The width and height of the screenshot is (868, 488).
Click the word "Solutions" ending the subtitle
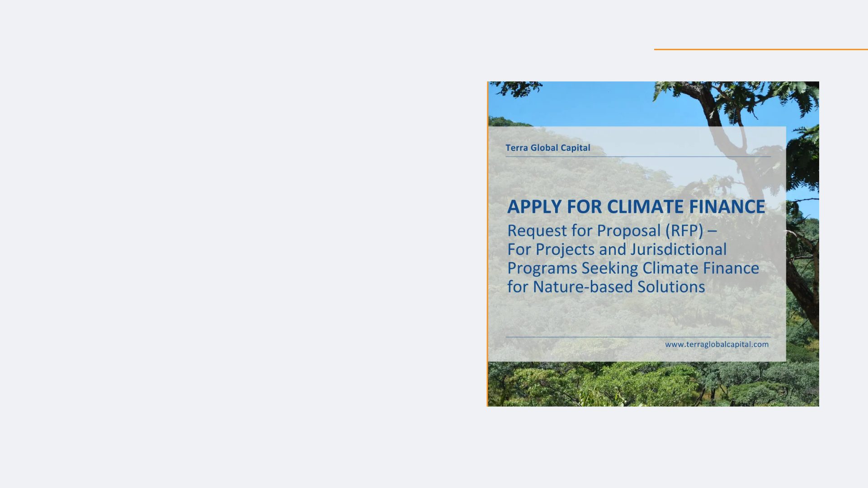[x=671, y=287]
